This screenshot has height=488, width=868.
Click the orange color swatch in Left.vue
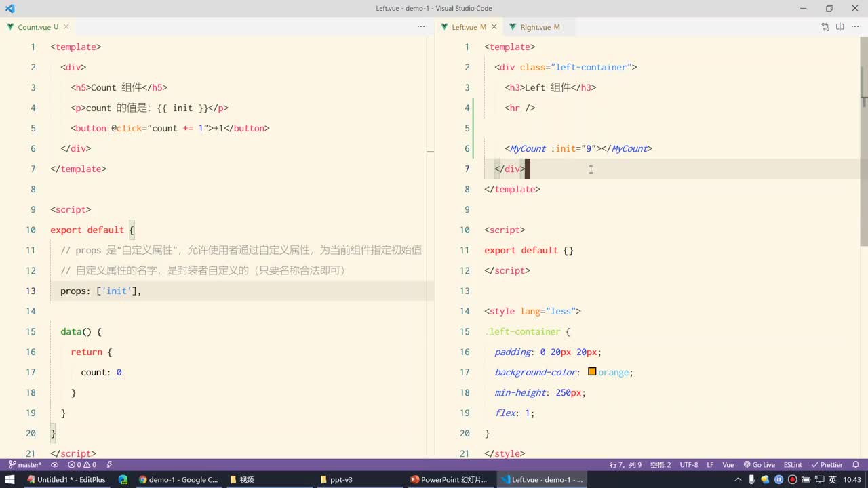pos(592,371)
